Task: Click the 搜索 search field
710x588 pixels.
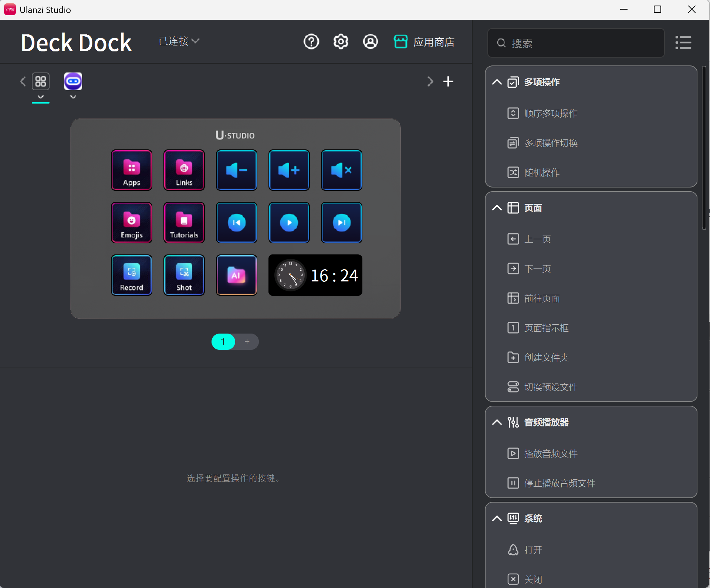Action: click(x=576, y=43)
